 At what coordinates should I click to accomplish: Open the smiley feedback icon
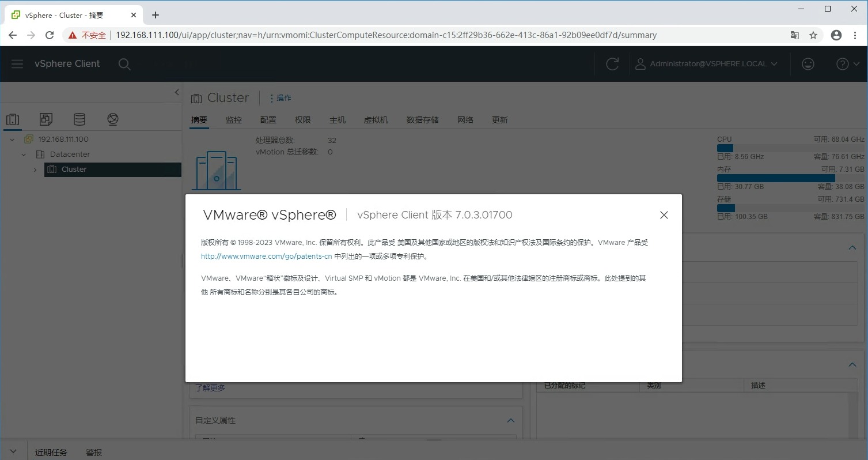(x=808, y=64)
